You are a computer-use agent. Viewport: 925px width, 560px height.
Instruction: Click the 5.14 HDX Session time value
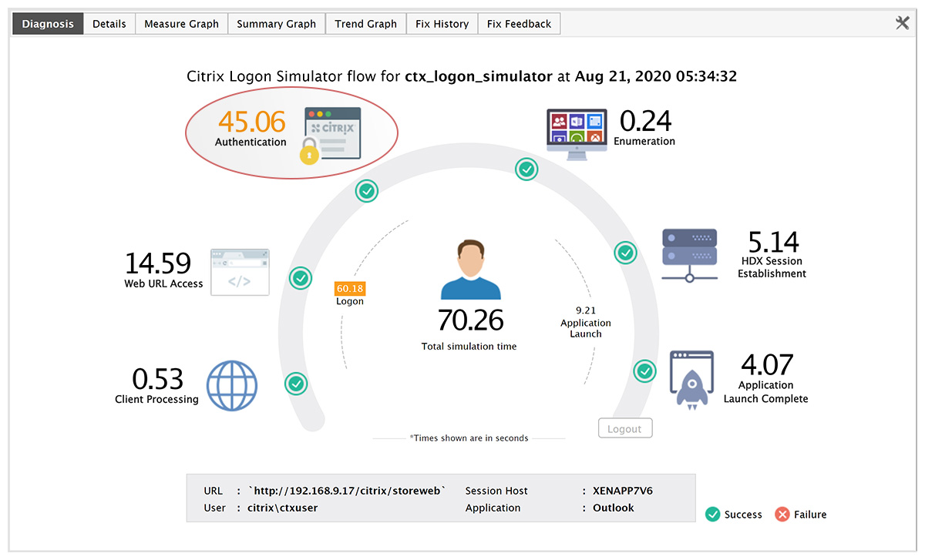click(773, 243)
